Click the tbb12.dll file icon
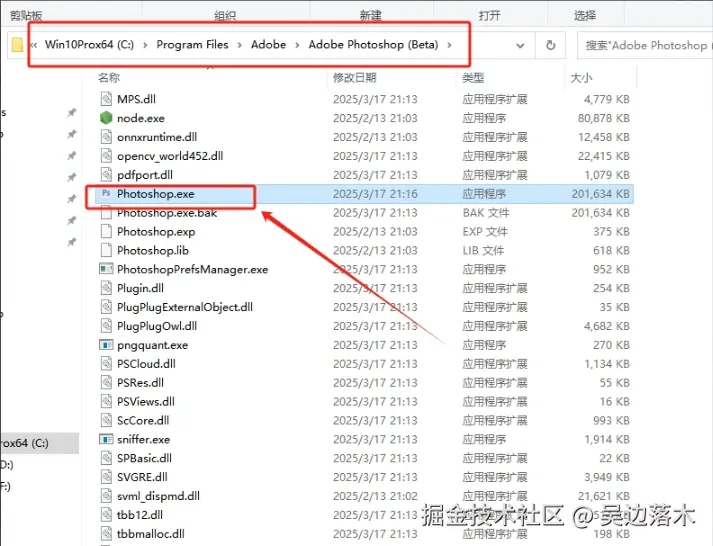Image resolution: width=713 pixels, height=546 pixels. coord(106,515)
